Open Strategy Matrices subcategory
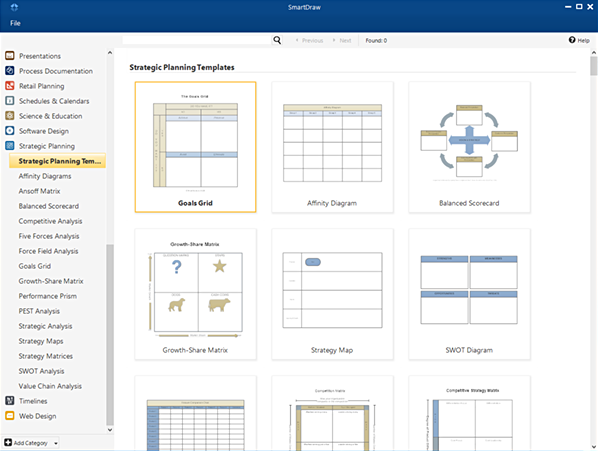 pyautogui.click(x=46, y=356)
